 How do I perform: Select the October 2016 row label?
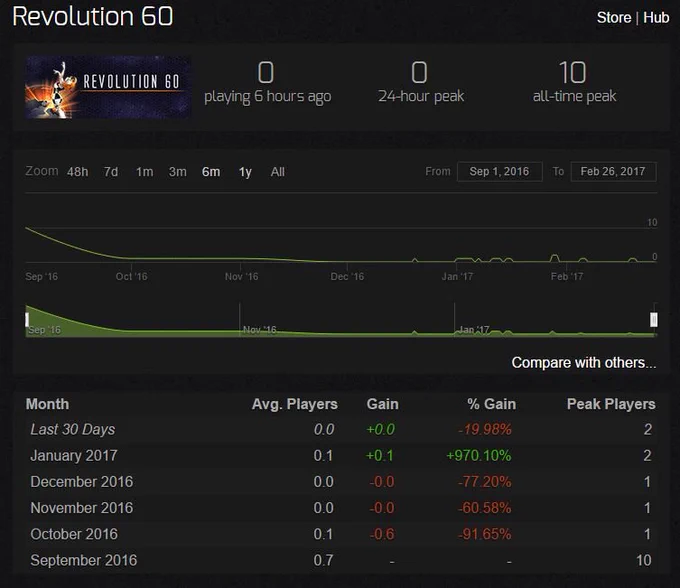(x=74, y=534)
